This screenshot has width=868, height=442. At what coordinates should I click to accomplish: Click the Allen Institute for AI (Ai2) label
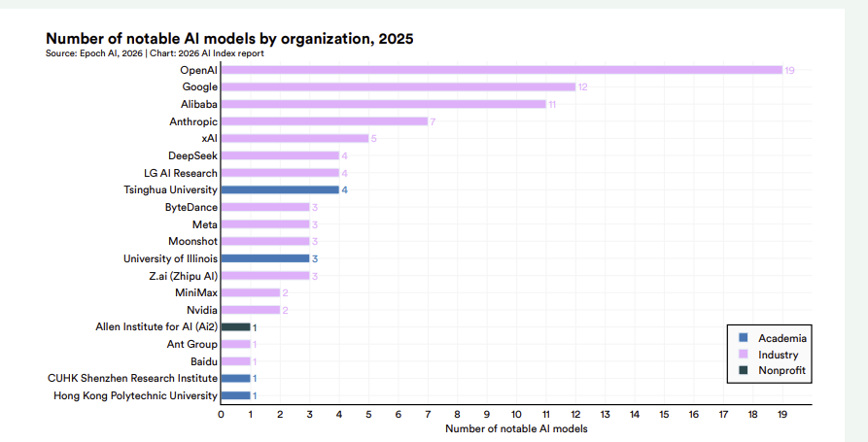(156, 327)
